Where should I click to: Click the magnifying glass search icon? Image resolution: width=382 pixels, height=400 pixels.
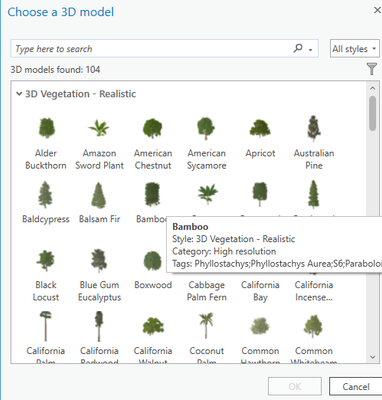pyautogui.click(x=298, y=48)
